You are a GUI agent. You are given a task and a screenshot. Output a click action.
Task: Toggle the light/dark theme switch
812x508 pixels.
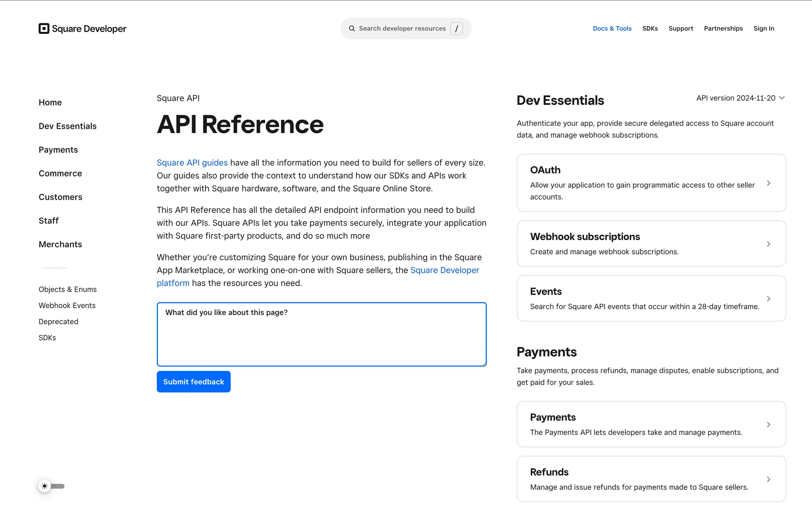[51, 486]
